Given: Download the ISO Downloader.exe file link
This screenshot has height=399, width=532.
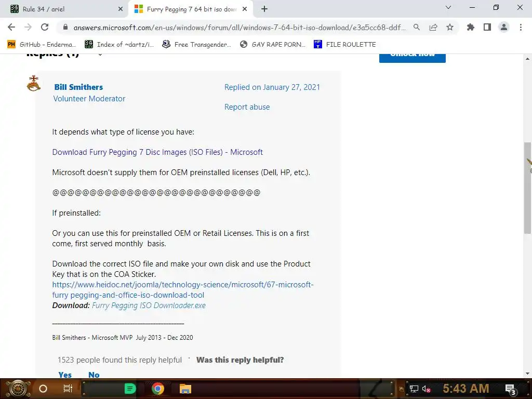Looking at the screenshot, I should (149, 305).
